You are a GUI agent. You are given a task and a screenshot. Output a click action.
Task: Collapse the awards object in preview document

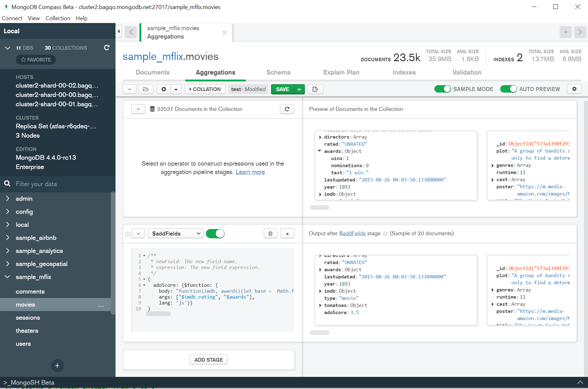[319, 151]
